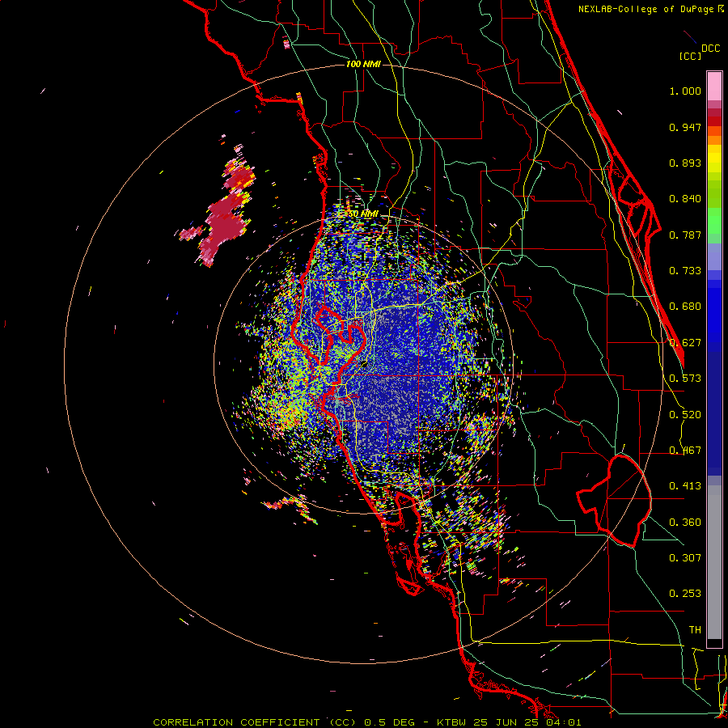Click the large crimson echo over the Gulf
728x728 pixels.
coord(225,223)
